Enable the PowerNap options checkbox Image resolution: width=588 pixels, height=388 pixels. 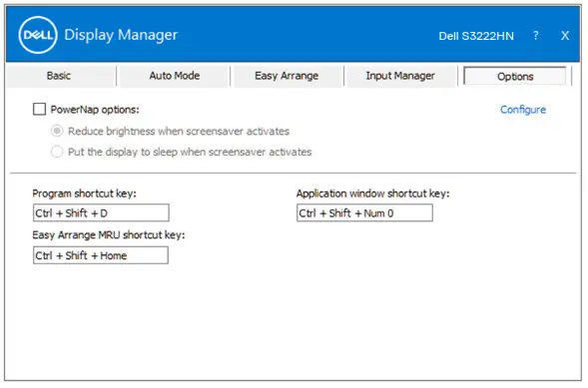pyautogui.click(x=39, y=110)
